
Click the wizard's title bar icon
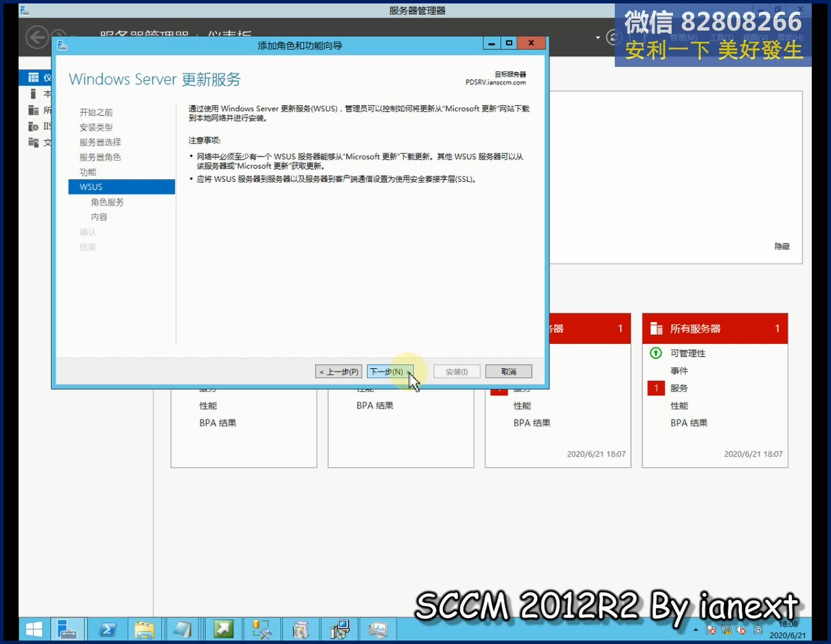(62, 45)
